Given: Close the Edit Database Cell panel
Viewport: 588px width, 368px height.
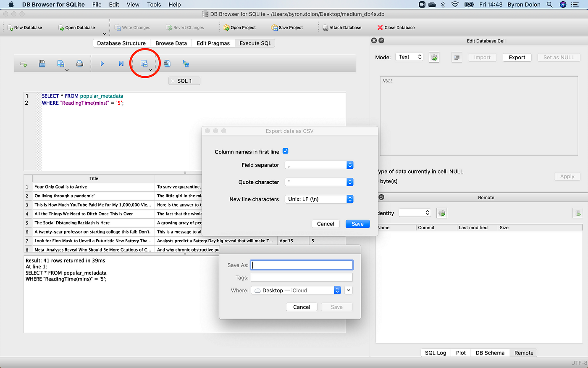Looking at the screenshot, I should (374, 41).
